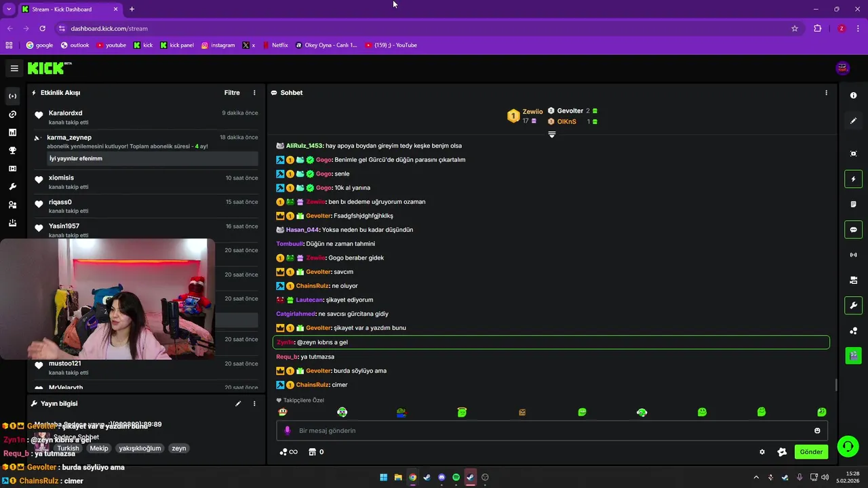868x488 pixels.
Task: Open the instagram bookmark
Action: tap(218, 45)
